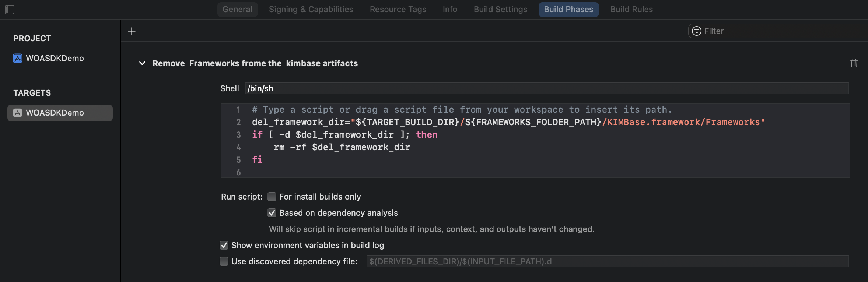
Task: Open the Signing & Capabilities tab
Action: [311, 10]
